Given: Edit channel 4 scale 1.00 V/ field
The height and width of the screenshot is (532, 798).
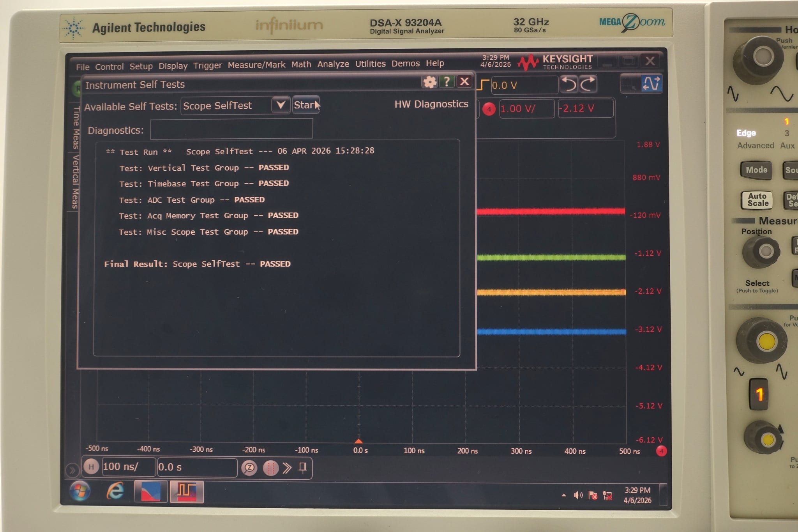Looking at the screenshot, I should [x=526, y=109].
